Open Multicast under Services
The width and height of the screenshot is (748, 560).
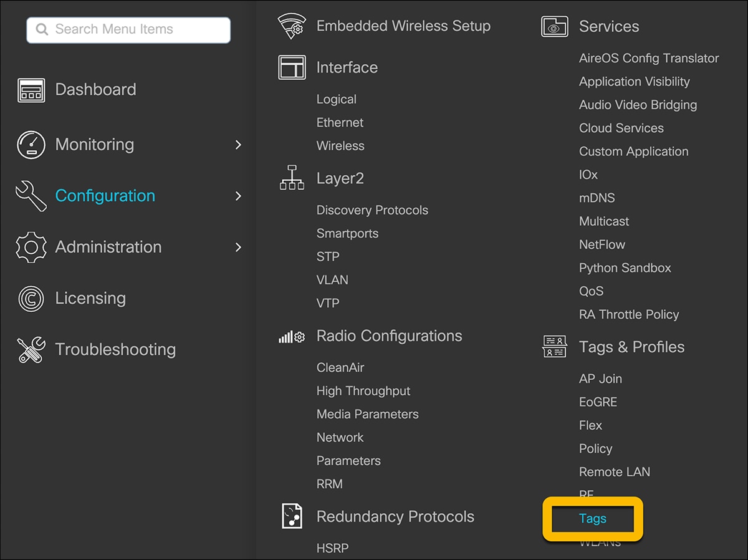tap(604, 221)
